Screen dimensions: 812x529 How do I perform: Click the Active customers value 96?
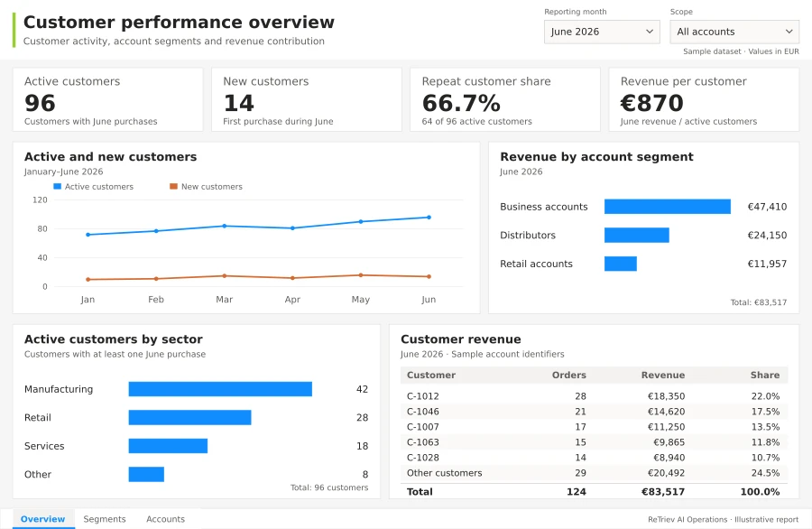pyautogui.click(x=40, y=103)
